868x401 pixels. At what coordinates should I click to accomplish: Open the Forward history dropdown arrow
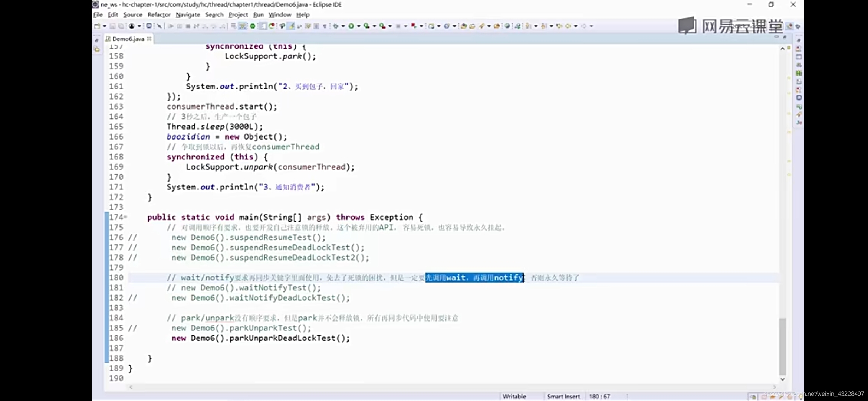(591, 26)
